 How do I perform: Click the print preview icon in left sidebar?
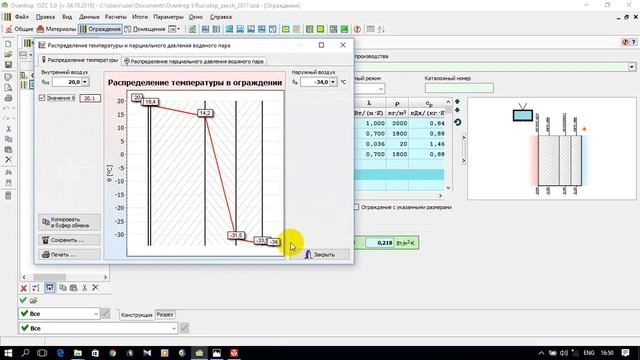point(8,87)
